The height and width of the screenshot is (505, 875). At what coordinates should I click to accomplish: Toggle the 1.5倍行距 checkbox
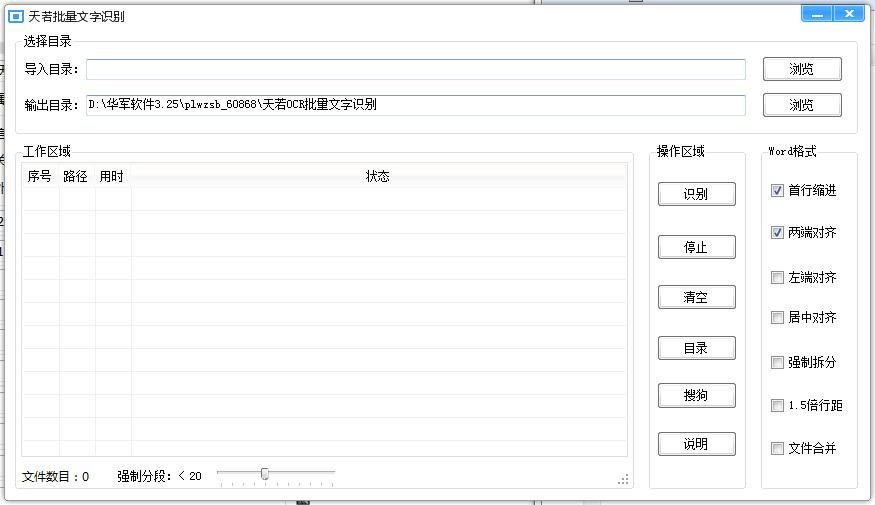pos(778,406)
